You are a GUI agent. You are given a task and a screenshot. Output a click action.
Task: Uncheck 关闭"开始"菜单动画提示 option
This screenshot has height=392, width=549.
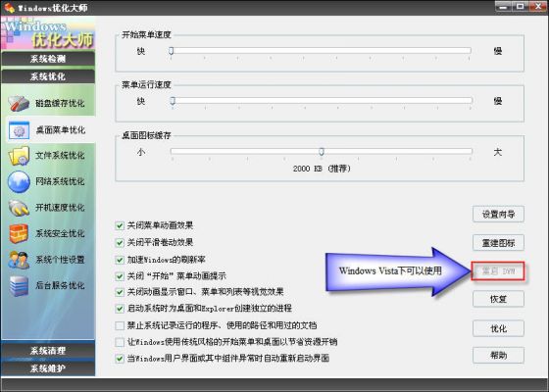click(x=120, y=276)
